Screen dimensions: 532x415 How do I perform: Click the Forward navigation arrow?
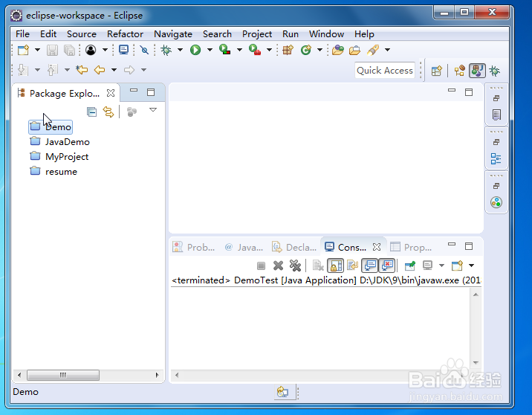[129, 70]
